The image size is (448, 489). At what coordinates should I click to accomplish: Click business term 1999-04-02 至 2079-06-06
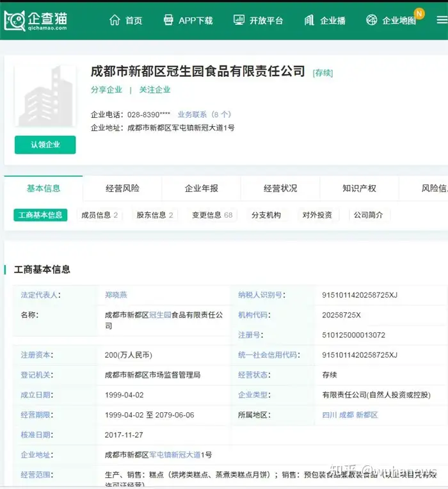click(x=149, y=415)
